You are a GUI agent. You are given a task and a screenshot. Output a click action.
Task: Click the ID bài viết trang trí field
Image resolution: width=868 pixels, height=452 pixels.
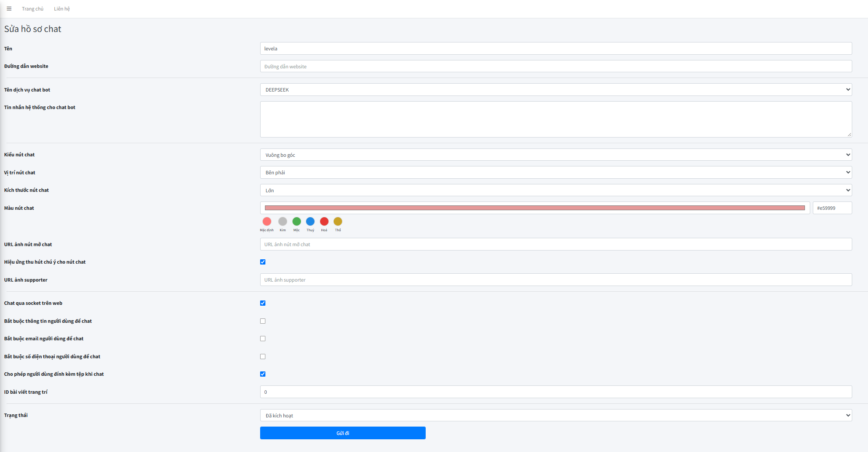coord(556,392)
